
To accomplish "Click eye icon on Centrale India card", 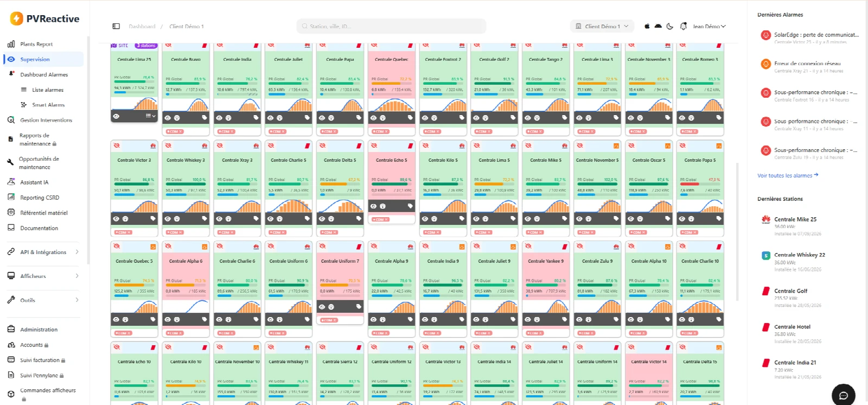I will click(x=219, y=117).
